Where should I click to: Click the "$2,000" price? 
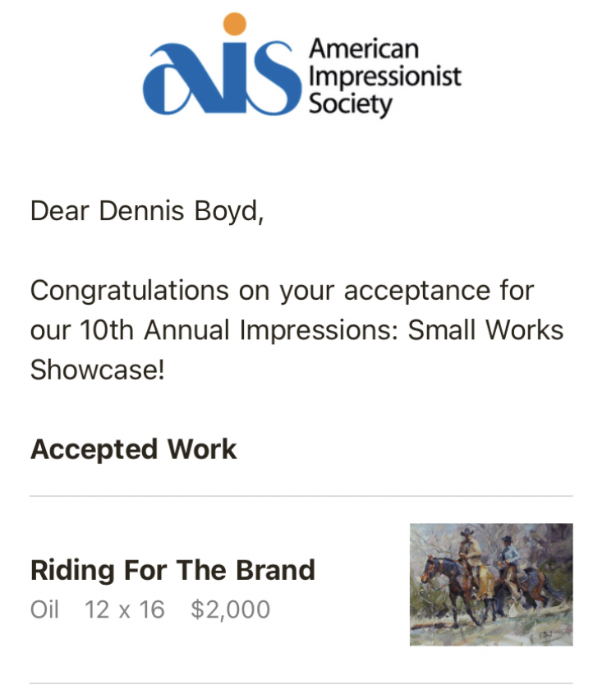point(230,610)
